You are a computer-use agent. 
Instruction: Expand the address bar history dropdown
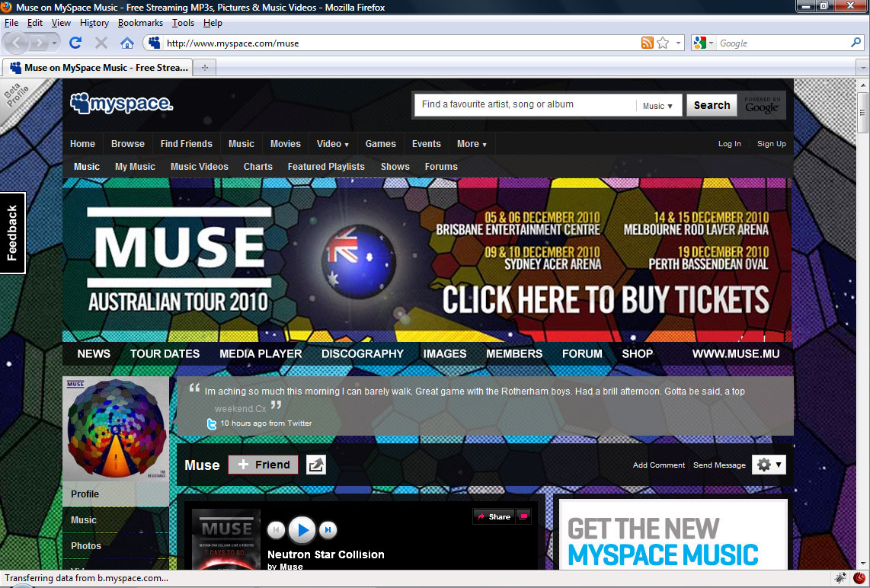tap(678, 43)
